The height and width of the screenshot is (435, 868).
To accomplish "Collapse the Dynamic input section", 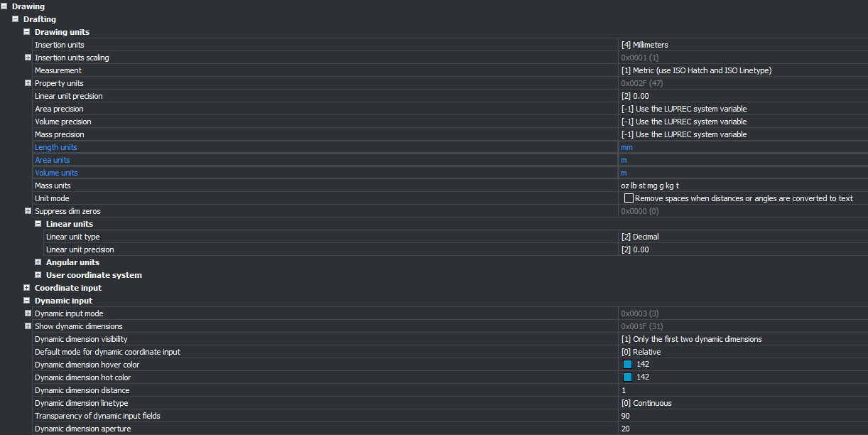I will 27,301.
